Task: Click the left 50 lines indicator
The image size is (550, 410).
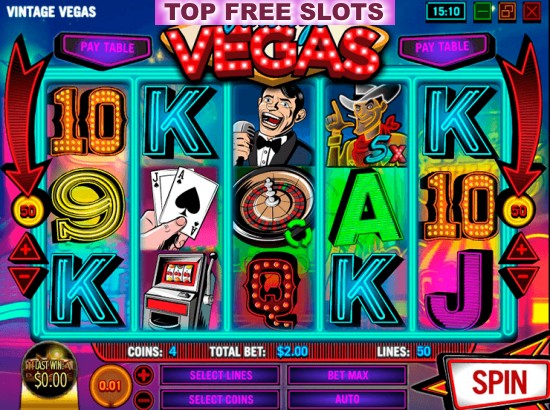Action: pos(28,211)
